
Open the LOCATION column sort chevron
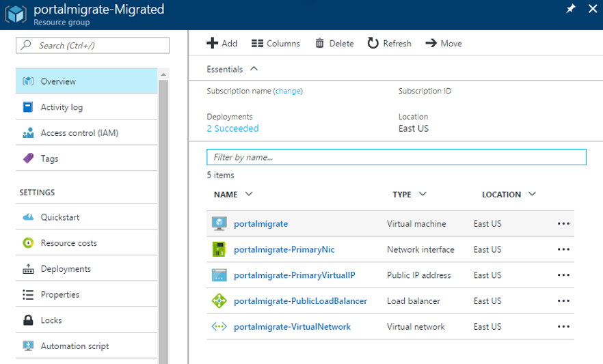pyautogui.click(x=532, y=194)
